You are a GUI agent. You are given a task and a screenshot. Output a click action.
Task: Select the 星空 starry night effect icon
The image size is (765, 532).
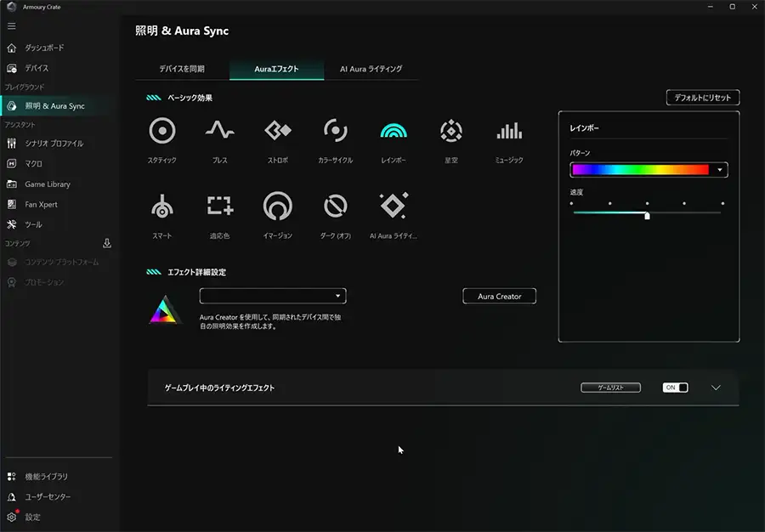(450, 131)
